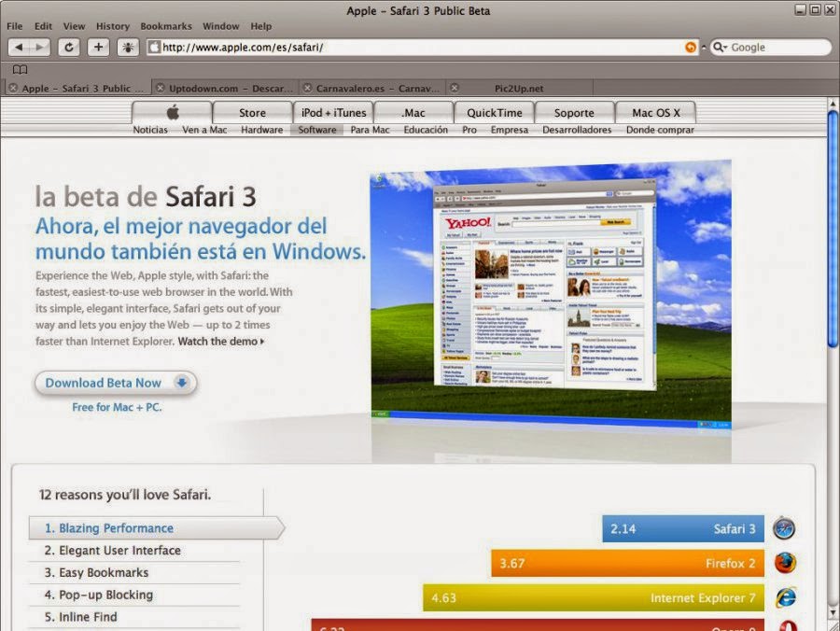Open the Donde comprar link

pos(660,130)
